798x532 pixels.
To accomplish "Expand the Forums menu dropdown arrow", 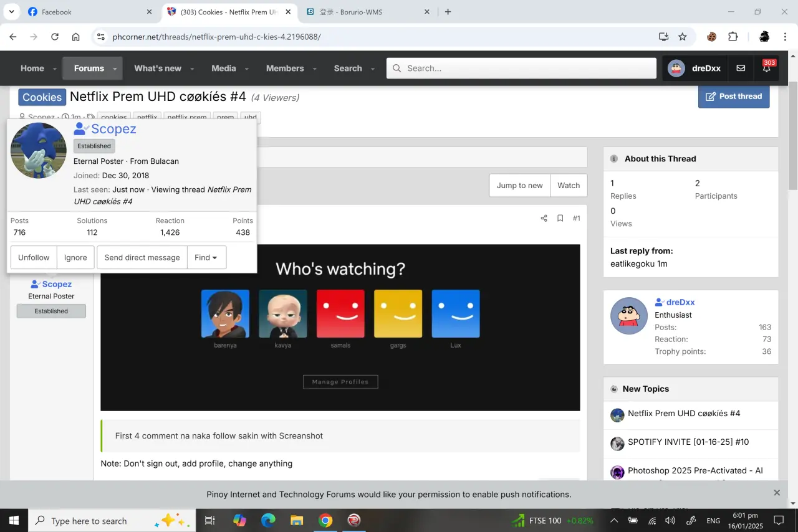I will (115, 69).
